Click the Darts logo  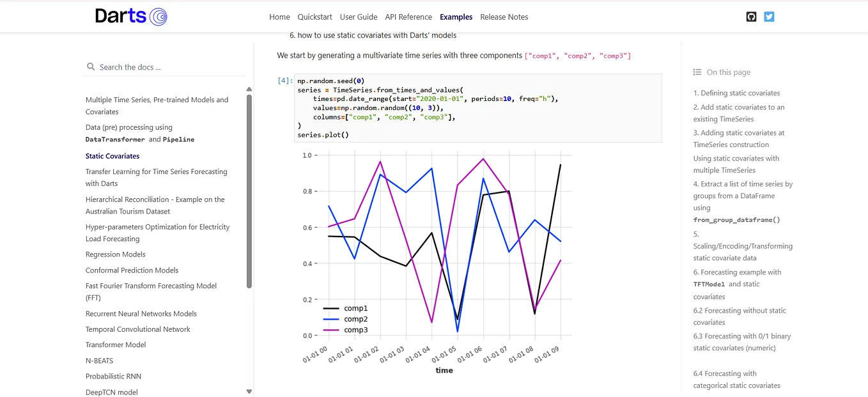130,16
